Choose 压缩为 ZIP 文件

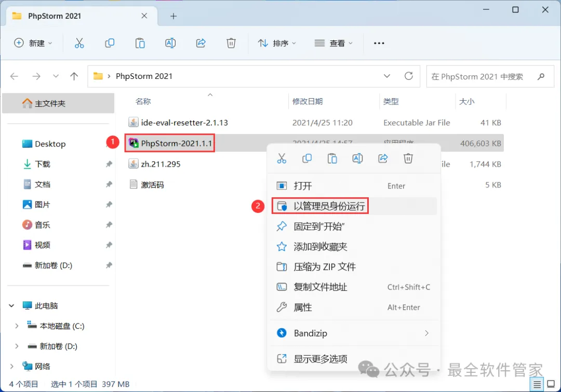(x=354, y=267)
